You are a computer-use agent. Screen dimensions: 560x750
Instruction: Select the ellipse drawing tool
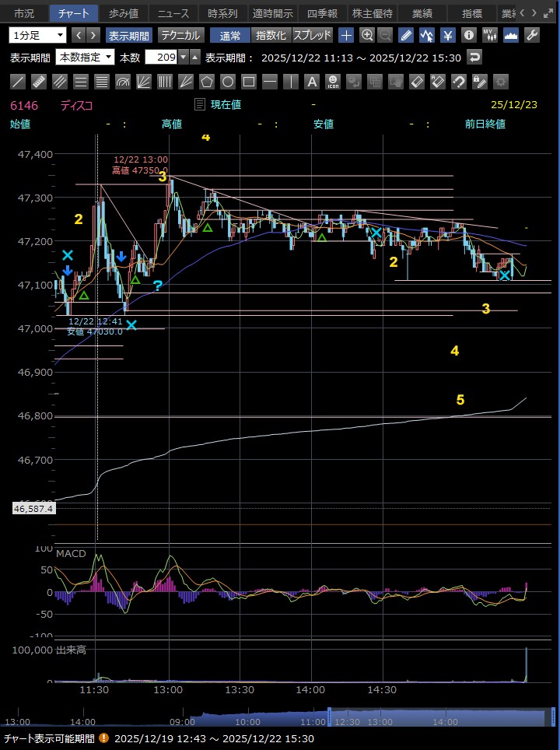pyautogui.click(x=228, y=82)
